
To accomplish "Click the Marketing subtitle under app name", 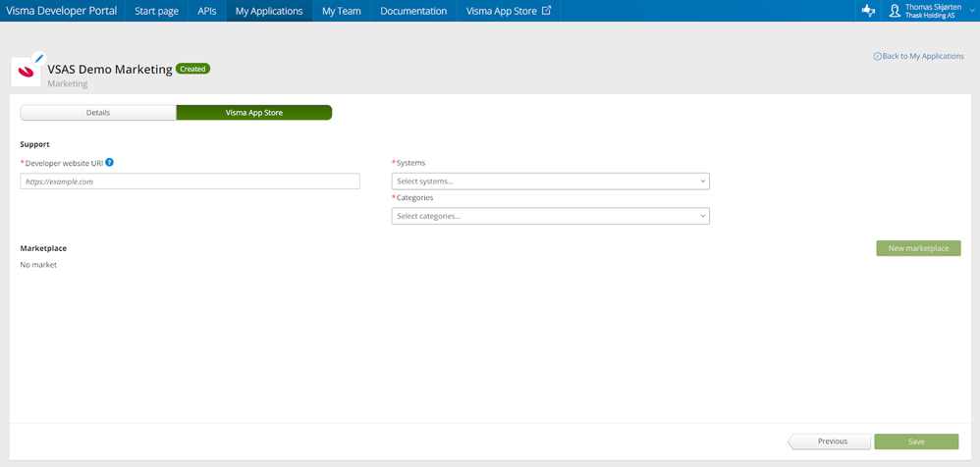I will [68, 83].
